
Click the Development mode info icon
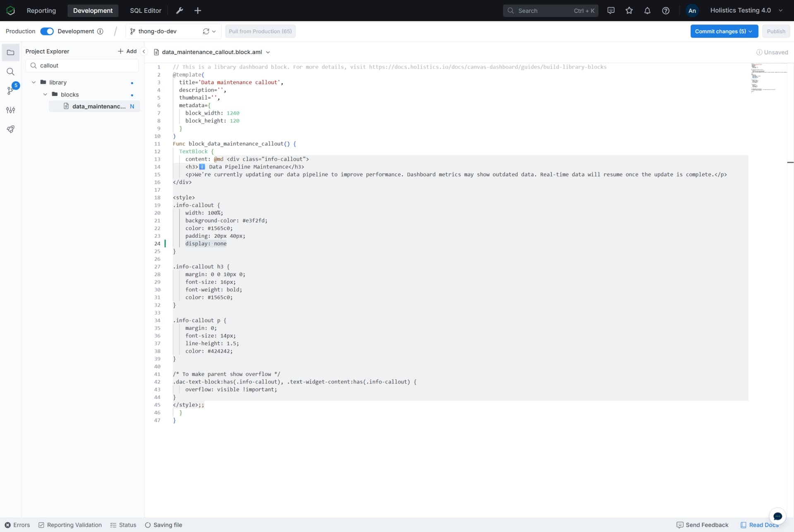100,31
